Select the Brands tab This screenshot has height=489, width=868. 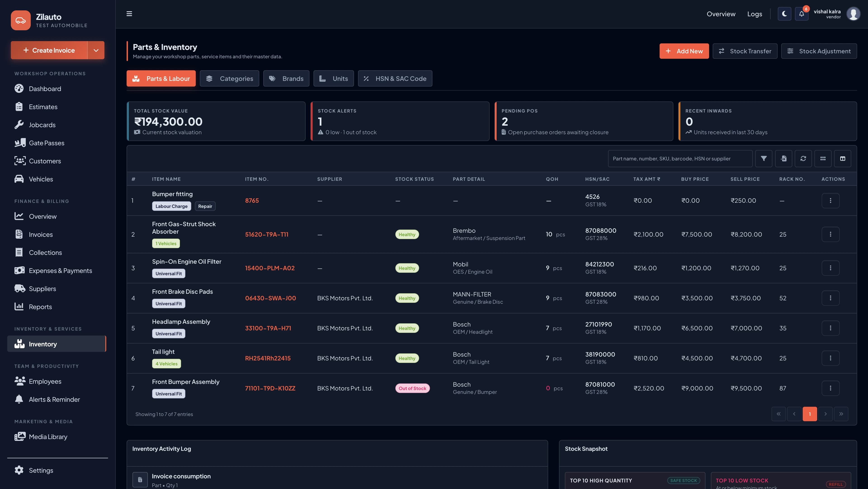[x=286, y=78]
